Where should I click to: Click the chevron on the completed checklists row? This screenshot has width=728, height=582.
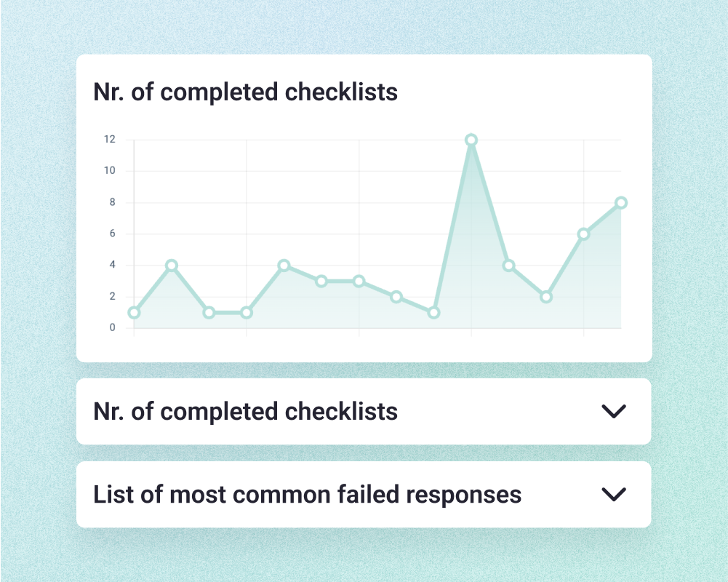tap(614, 412)
